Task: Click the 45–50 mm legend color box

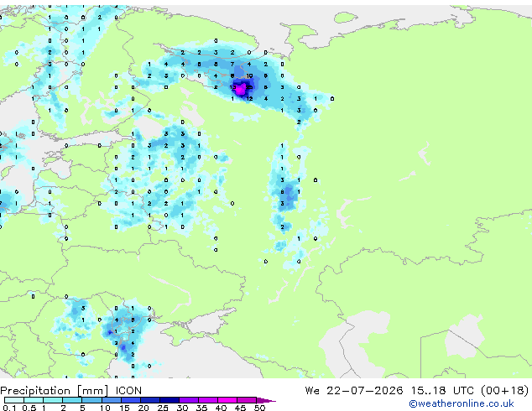Action: coord(247,400)
